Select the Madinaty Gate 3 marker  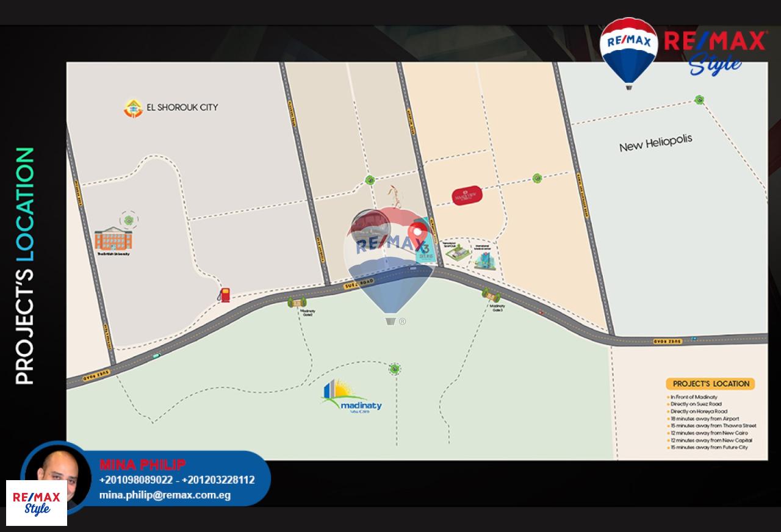click(491, 296)
